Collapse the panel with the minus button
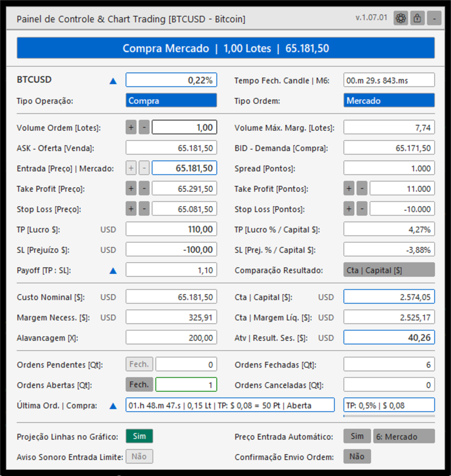Image resolution: width=451 pixels, height=476 pixels. [434, 19]
